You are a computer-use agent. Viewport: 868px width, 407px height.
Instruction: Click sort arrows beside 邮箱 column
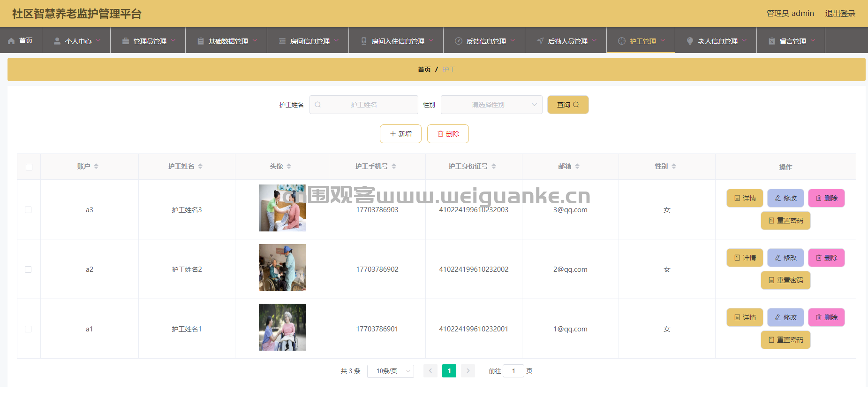pyautogui.click(x=577, y=166)
